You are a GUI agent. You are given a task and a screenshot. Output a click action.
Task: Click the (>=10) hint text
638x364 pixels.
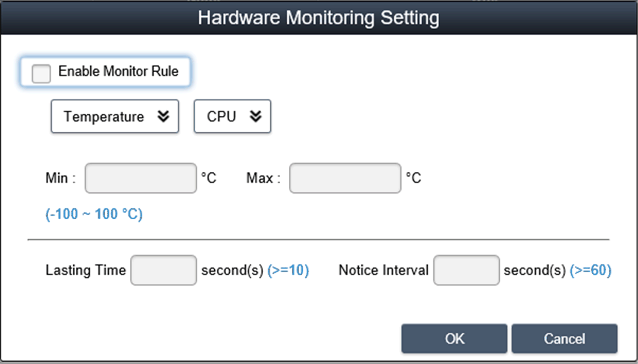[x=288, y=270]
